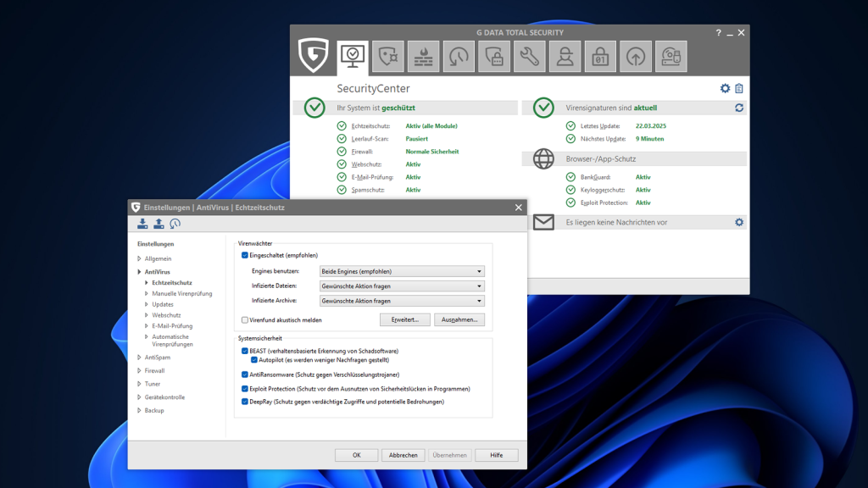
Task: Toggle the Exploit Protection checkbox in settings
Action: [x=245, y=389]
